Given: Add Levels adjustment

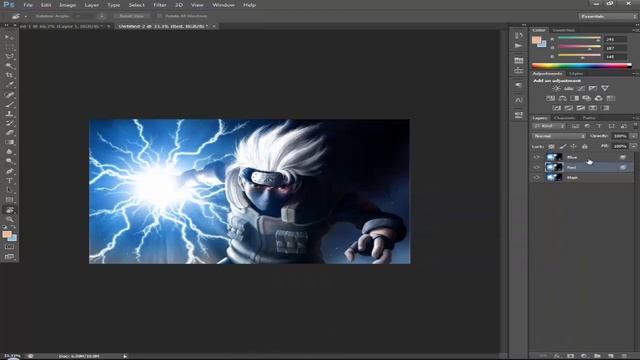Looking at the screenshot, I should 569,88.
